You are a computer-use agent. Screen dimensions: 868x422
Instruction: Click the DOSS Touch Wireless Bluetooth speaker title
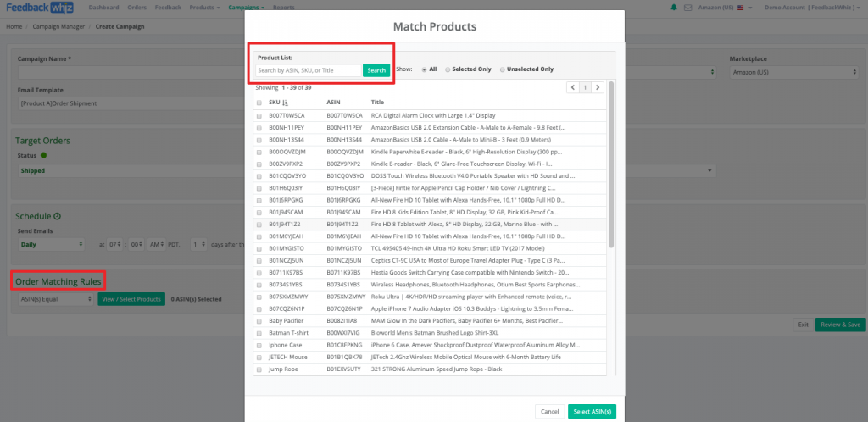[473, 176]
